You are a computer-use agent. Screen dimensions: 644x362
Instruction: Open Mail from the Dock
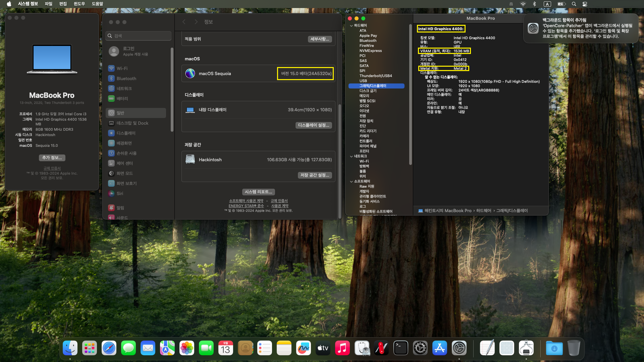pos(148,348)
